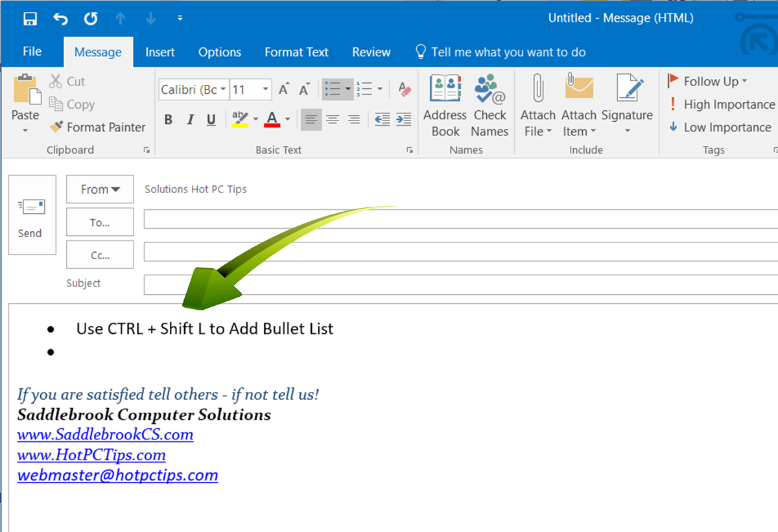Shrink the font size
Image resolution: width=778 pixels, height=532 pixels.
304,89
